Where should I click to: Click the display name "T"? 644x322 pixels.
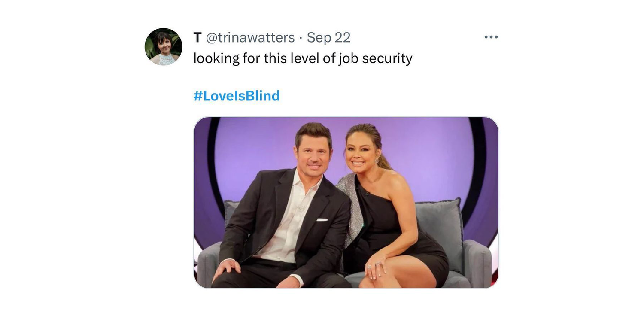pyautogui.click(x=197, y=38)
